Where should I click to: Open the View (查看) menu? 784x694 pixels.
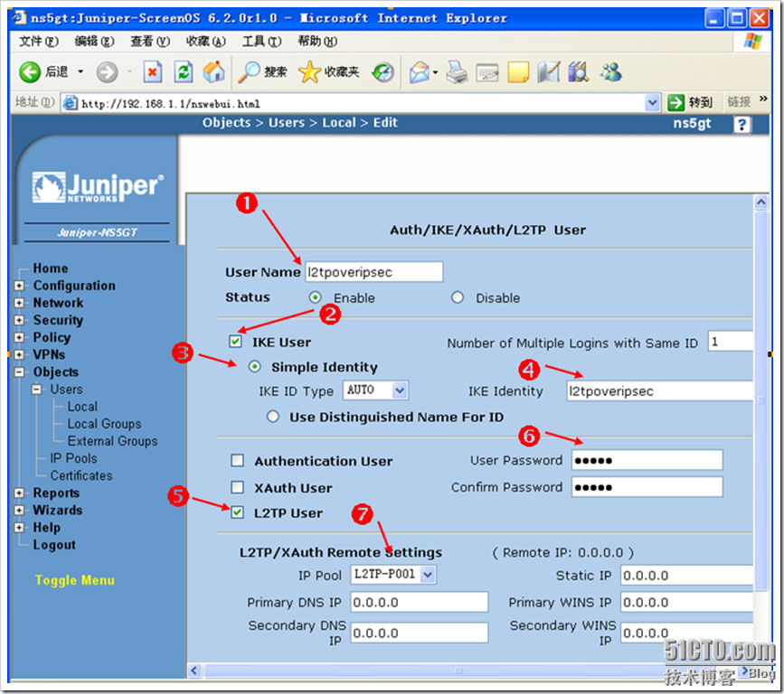[150, 42]
